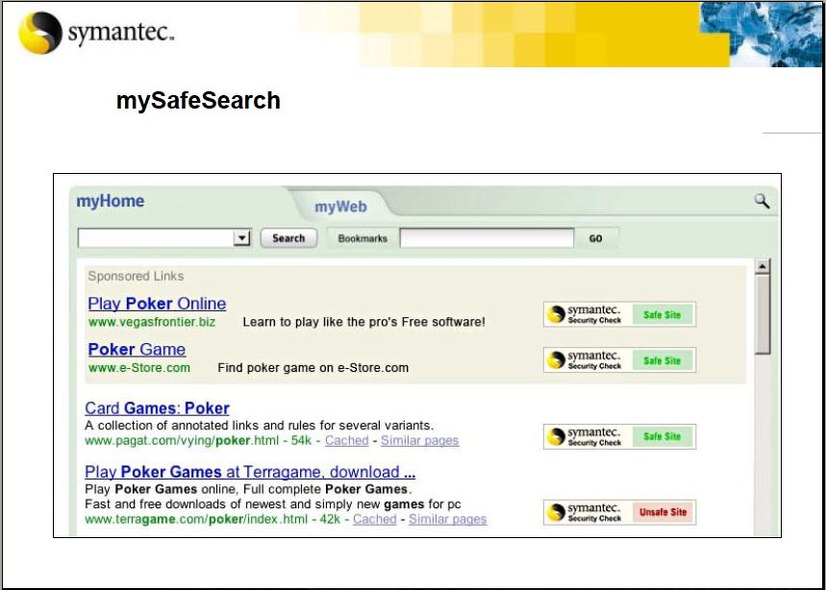Click the magnifying glass search icon

762,201
